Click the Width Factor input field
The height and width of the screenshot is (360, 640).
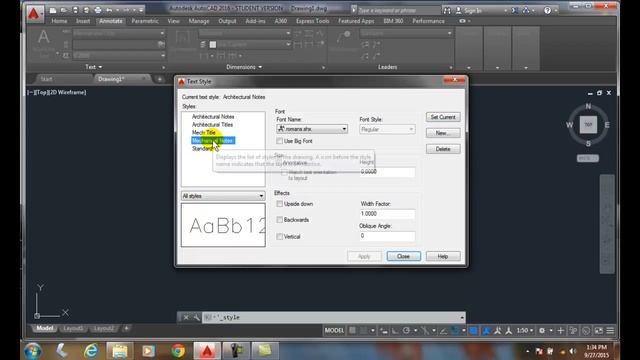coord(387,214)
